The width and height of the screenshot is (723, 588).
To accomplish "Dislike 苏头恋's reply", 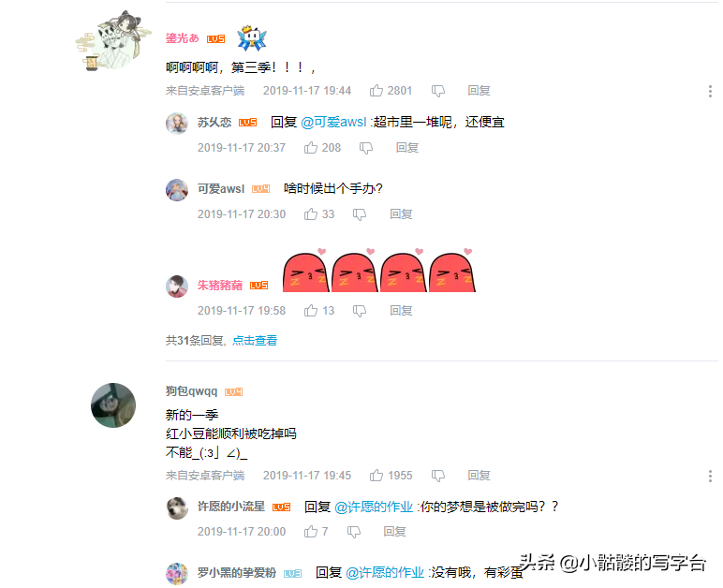I will coord(366,148).
